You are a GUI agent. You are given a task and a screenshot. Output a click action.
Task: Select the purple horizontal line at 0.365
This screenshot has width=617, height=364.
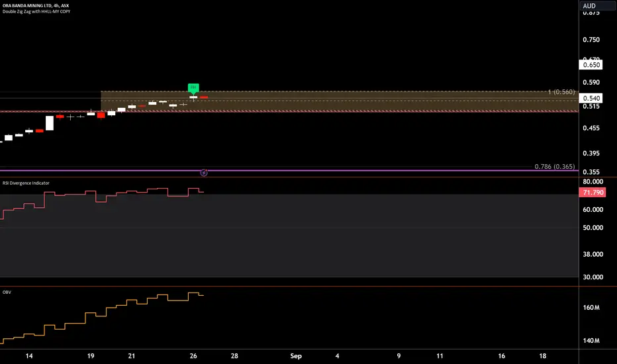coord(289,170)
